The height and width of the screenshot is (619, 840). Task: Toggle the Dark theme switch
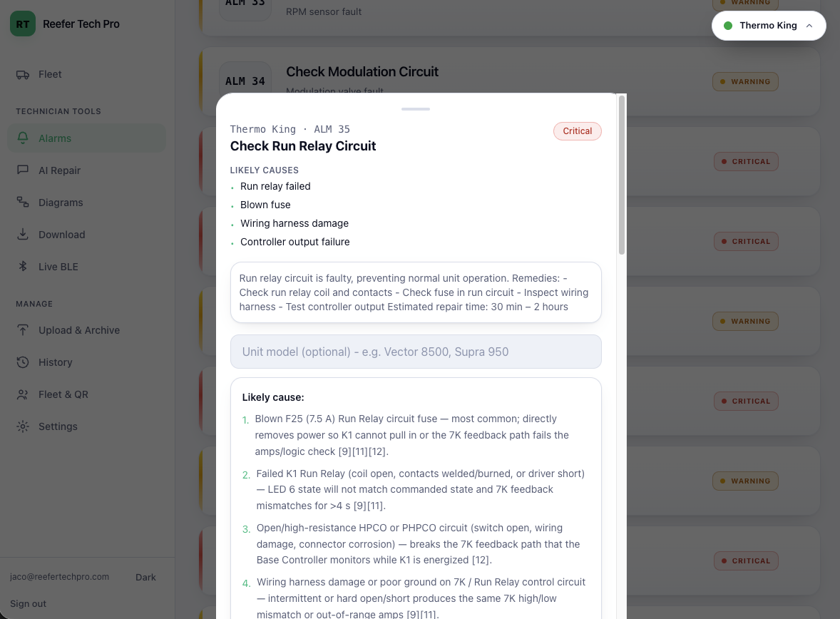(145, 577)
